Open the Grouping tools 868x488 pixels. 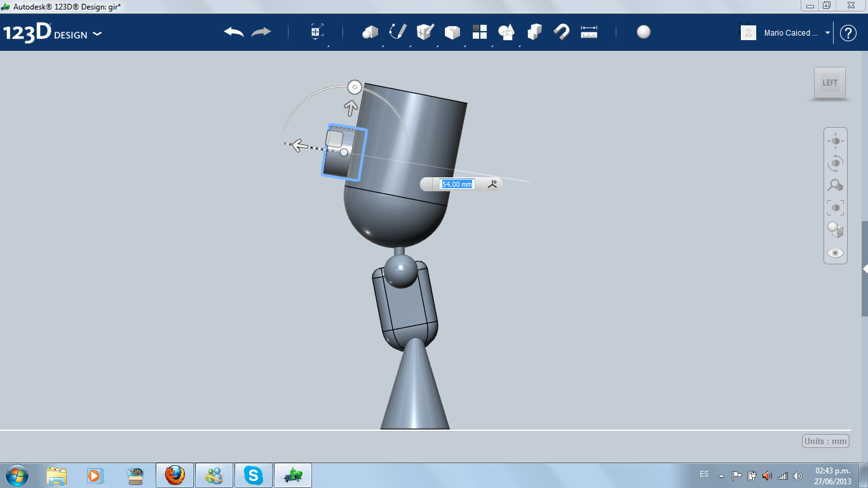pos(534,32)
